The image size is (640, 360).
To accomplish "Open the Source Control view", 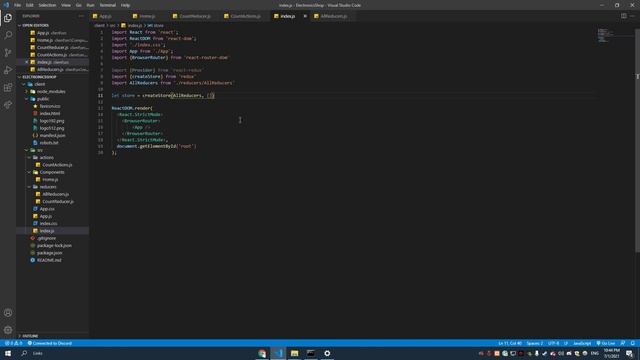I will point(8,53).
